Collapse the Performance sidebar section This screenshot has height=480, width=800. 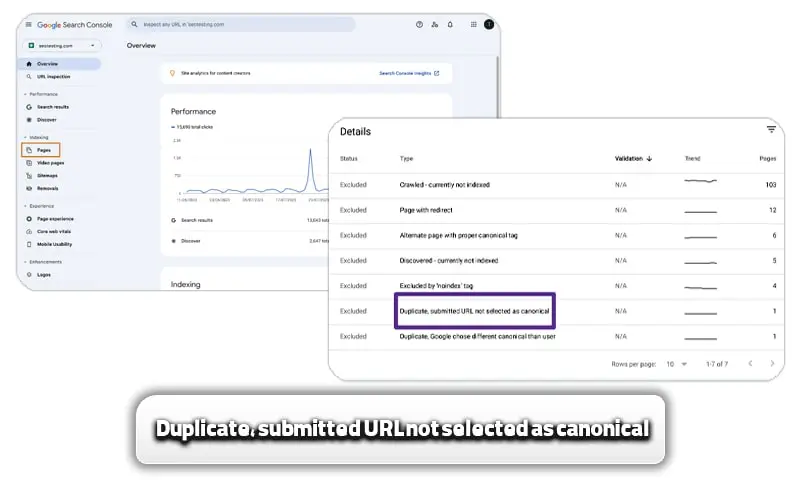(41, 94)
